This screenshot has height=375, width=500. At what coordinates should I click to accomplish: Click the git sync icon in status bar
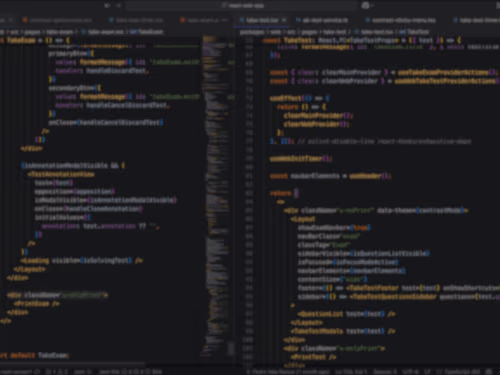[x=37, y=372]
